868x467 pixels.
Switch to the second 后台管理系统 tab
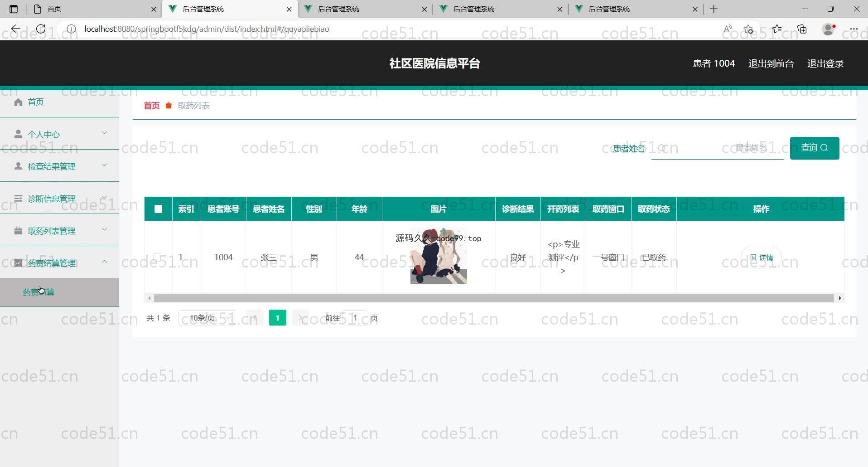366,9
